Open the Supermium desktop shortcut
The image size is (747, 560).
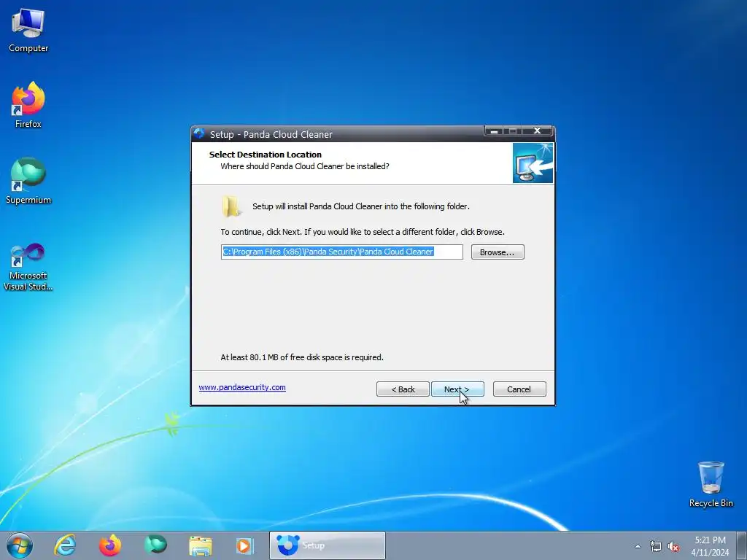click(x=28, y=181)
